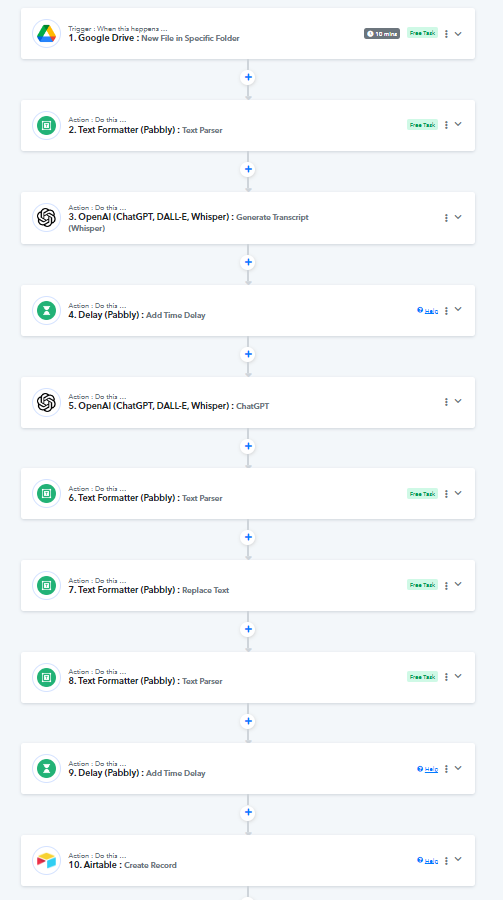Expand the Google Drive trigger step chevron
Screen dimensions: 503x900
[x=458, y=33]
